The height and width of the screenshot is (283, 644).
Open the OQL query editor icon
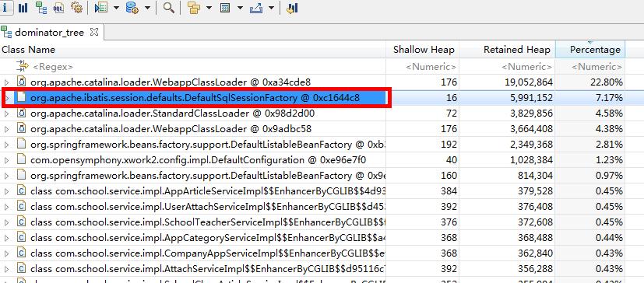(58, 7)
